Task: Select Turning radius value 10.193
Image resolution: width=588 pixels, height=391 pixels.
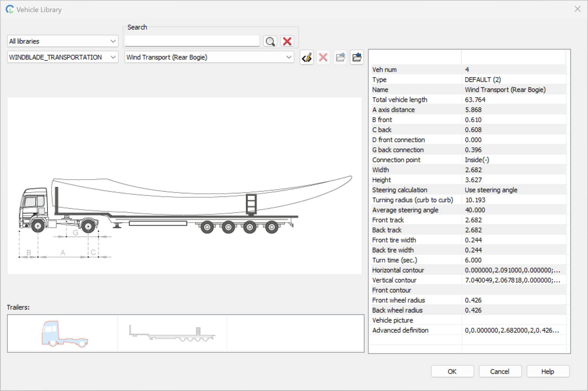Action: (475, 200)
